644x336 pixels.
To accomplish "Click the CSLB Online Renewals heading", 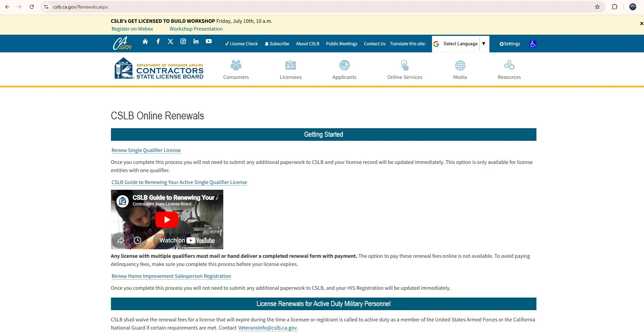I will point(157,116).
